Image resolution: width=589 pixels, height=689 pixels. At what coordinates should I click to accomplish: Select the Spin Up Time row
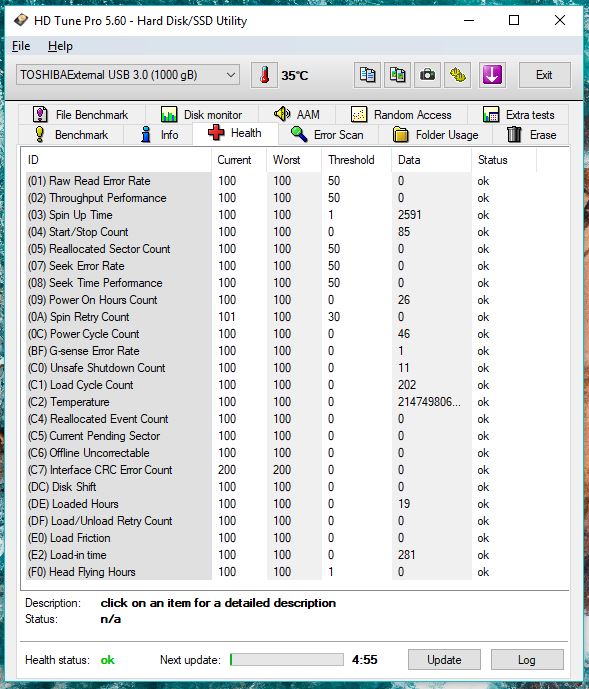(281, 215)
